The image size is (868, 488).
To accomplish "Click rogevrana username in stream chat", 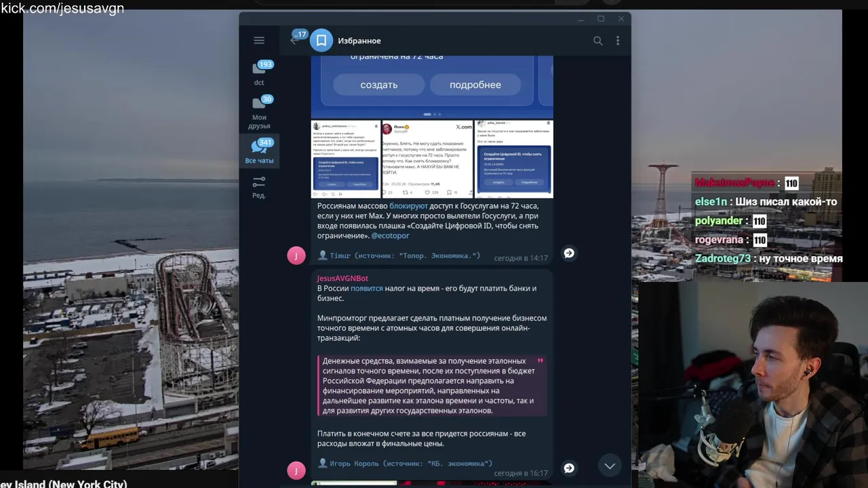I will coord(719,240).
